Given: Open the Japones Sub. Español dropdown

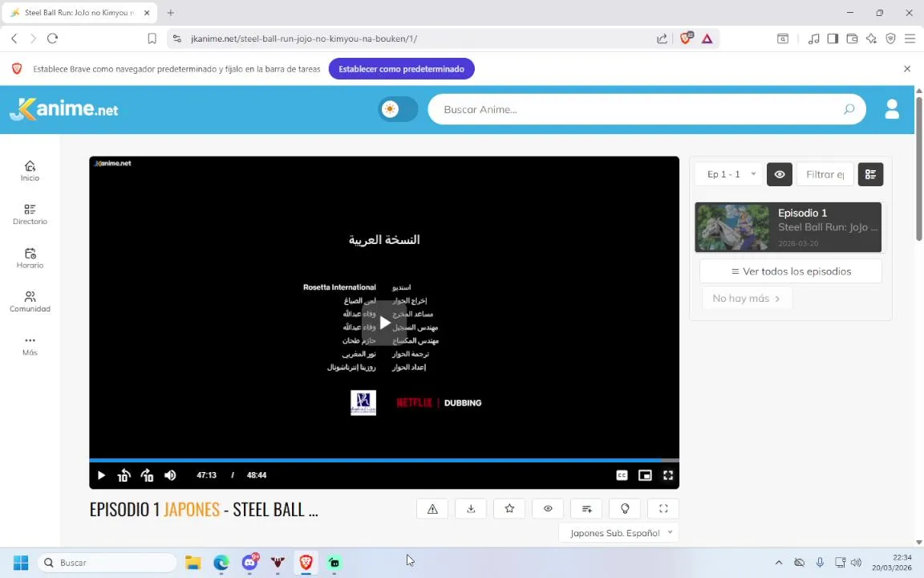Looking at the screenshot, I should (x=618, y=533).
